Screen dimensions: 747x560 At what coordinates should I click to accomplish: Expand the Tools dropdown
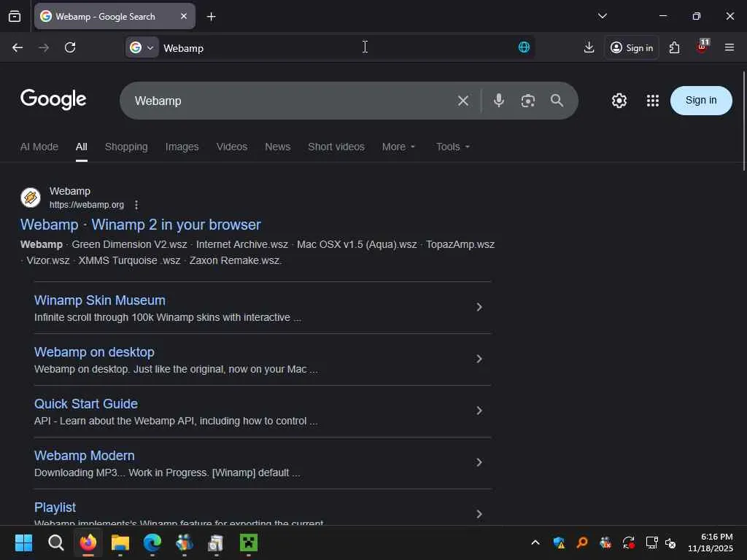point(453,147)
